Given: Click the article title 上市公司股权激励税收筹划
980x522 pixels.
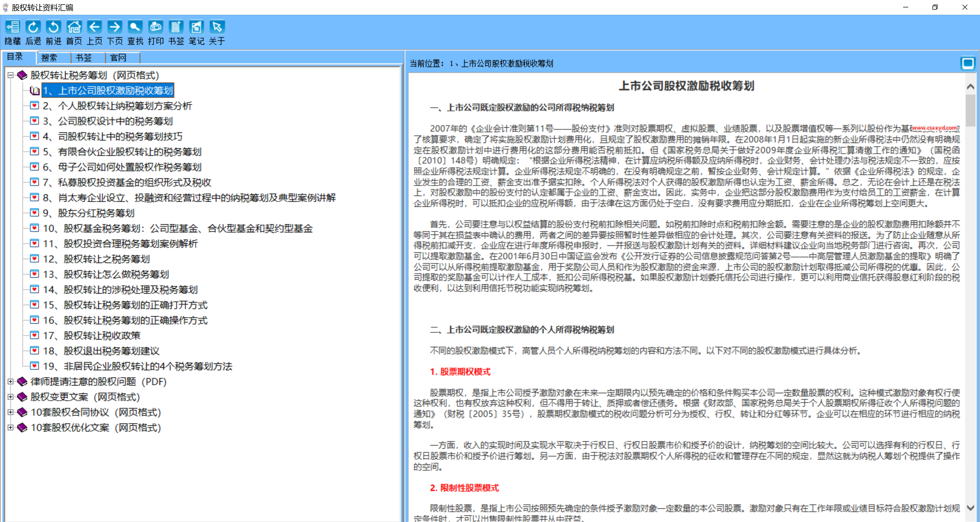Looking at the screenshot, I should (x=687, y=86).
